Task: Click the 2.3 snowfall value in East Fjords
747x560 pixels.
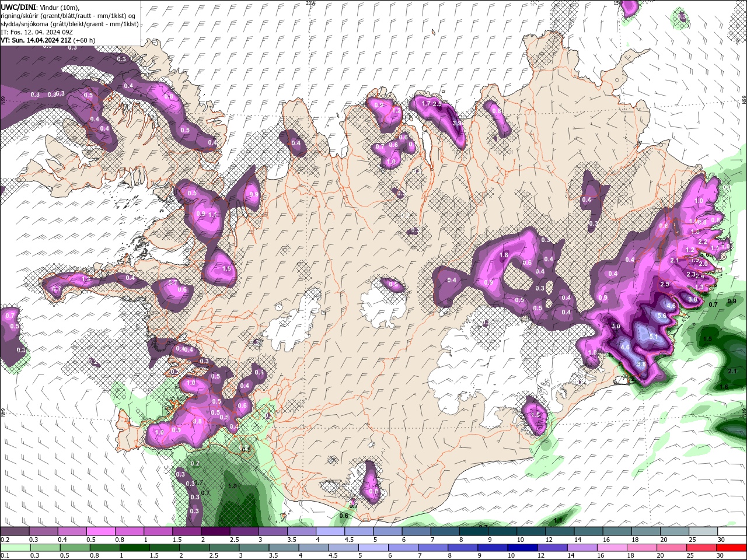Action: tap(690, 274)
